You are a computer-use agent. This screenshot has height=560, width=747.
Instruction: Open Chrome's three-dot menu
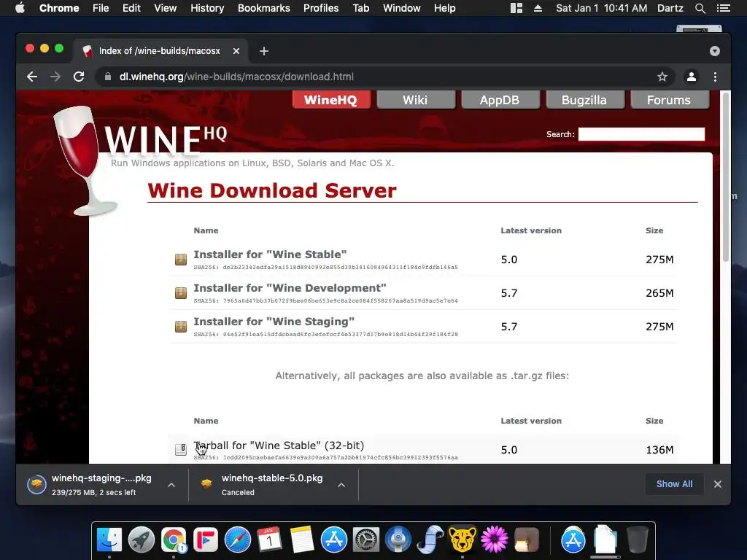715,77
